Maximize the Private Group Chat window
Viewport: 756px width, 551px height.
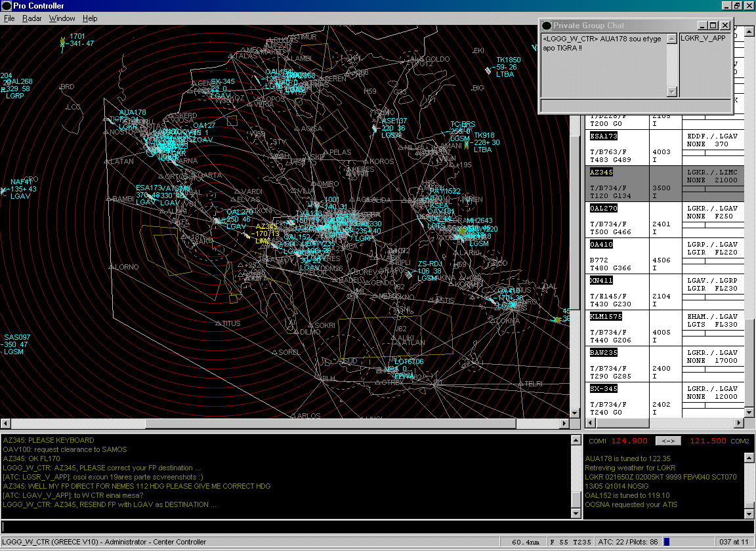713,26
